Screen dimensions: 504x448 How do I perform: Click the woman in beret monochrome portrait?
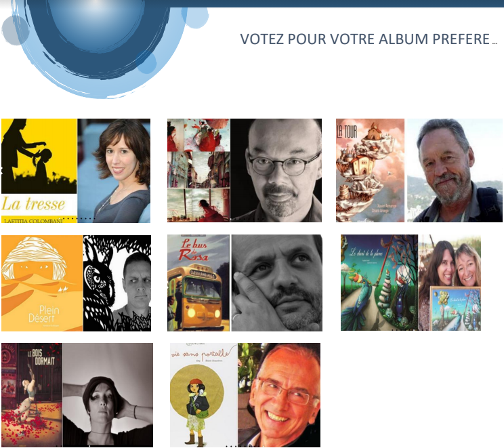pos(108,395)
